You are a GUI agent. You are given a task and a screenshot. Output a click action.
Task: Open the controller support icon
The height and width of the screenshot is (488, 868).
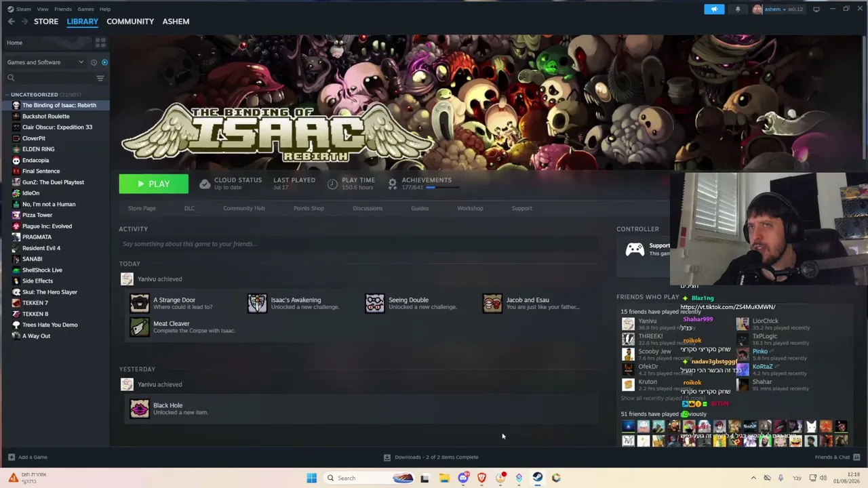pyautogui.click(x=635, y=249)
